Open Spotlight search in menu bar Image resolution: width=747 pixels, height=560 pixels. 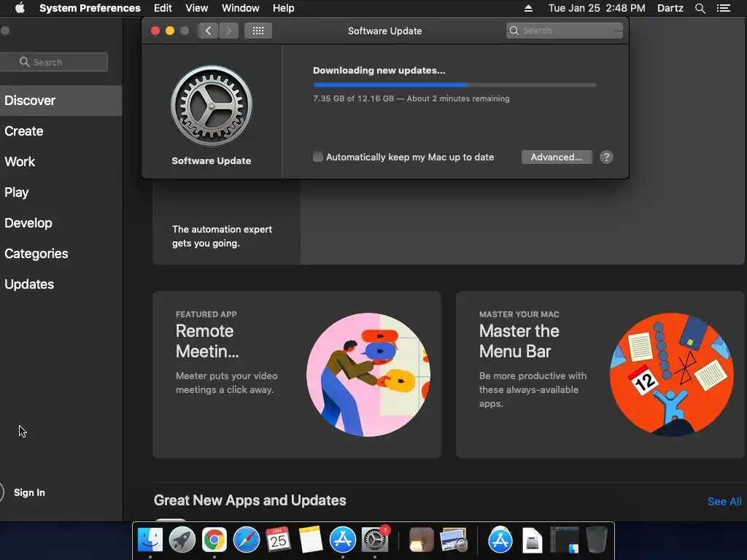[700, 8]
